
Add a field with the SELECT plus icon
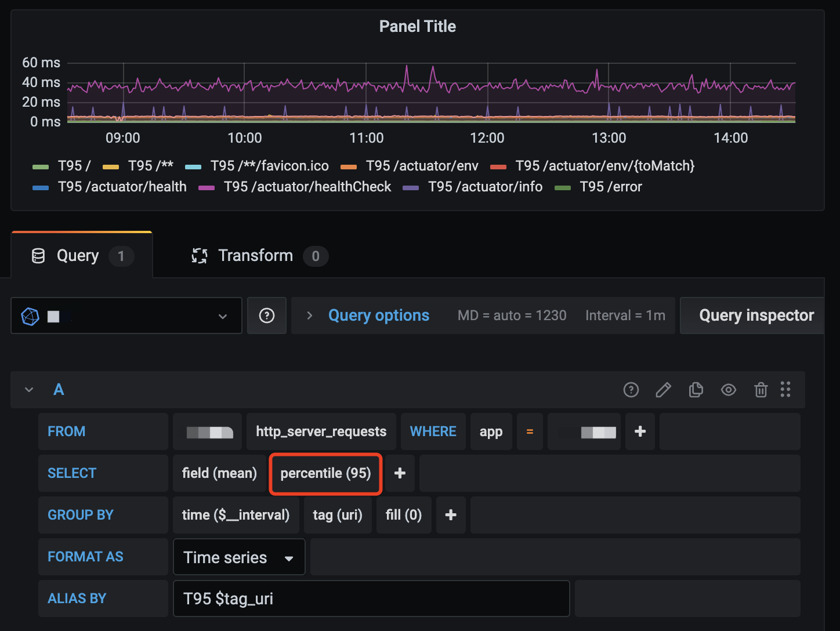400,473
